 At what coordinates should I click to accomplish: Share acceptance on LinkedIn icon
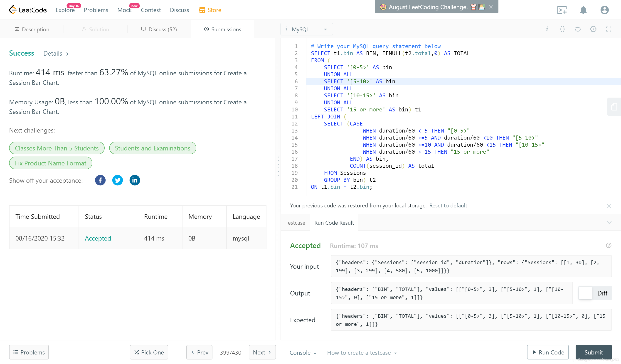135,180
